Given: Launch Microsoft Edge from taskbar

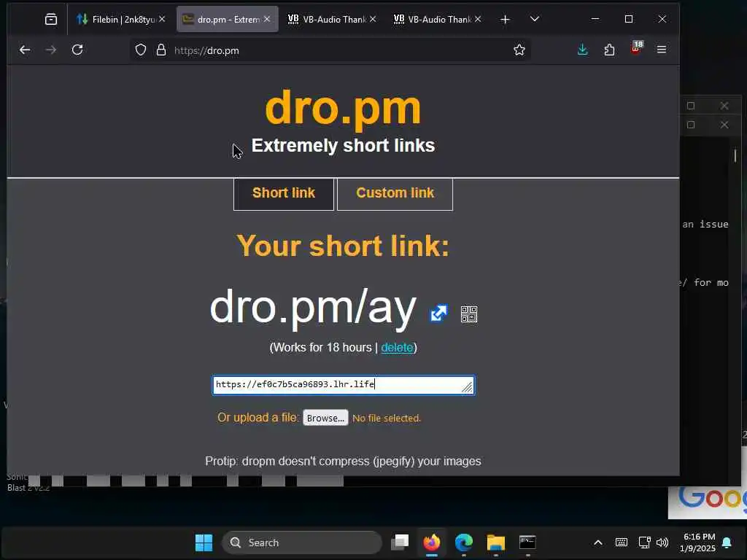Looking at the screenshot, I should point(463,542).
